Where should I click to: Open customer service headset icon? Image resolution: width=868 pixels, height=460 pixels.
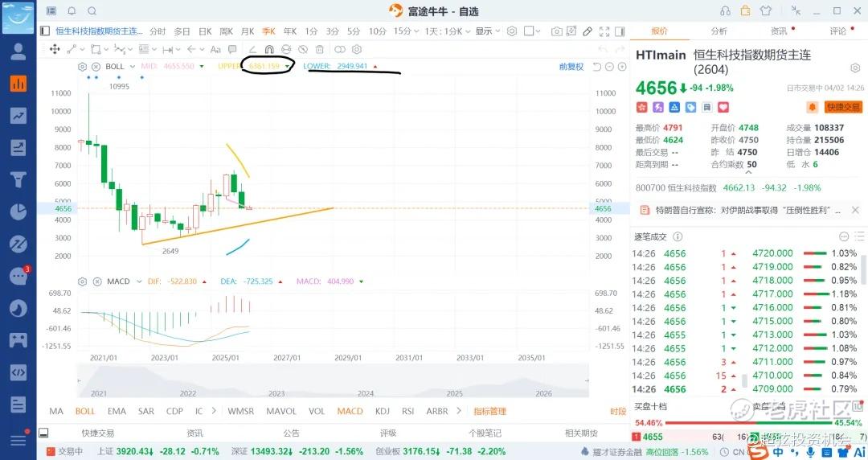tap(725, 11)
